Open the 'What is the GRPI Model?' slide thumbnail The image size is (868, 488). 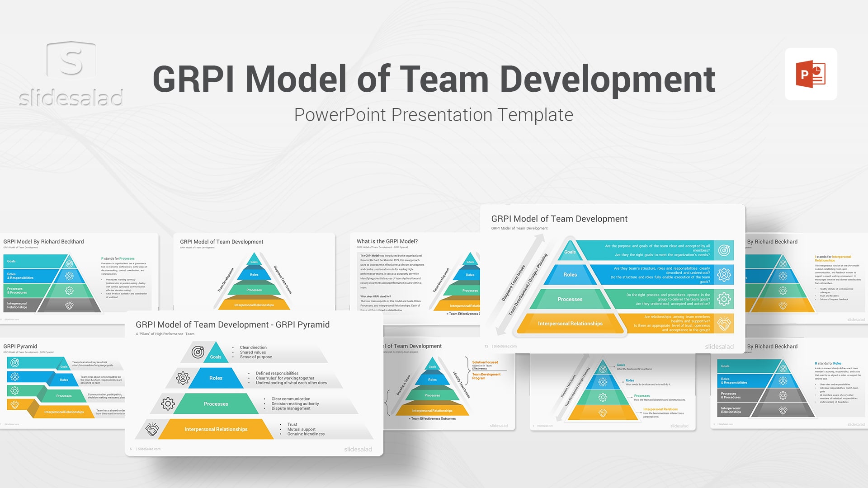tap(415, 278)
